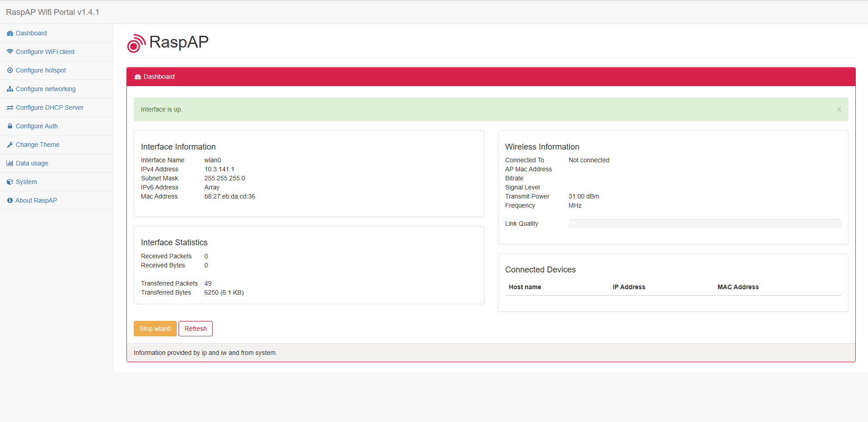868x422 pixels.
Task: Click the Dashboard gauge icon in sidebar
Action: [x=10, y=34]
